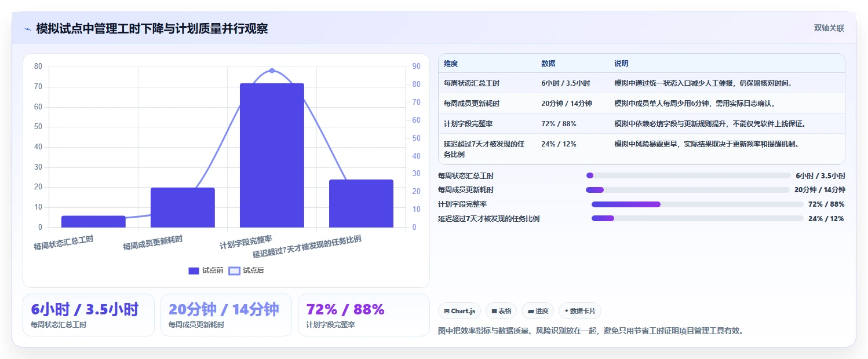868x359 pixels.
Task: Click the Chart.js tag chip
Action: [x=459, y=311]
